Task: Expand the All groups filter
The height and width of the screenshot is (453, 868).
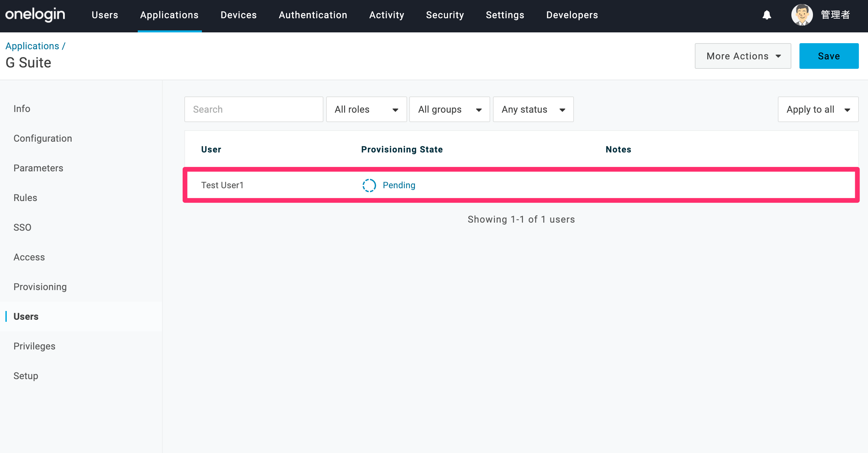Action: pos(449,109)
